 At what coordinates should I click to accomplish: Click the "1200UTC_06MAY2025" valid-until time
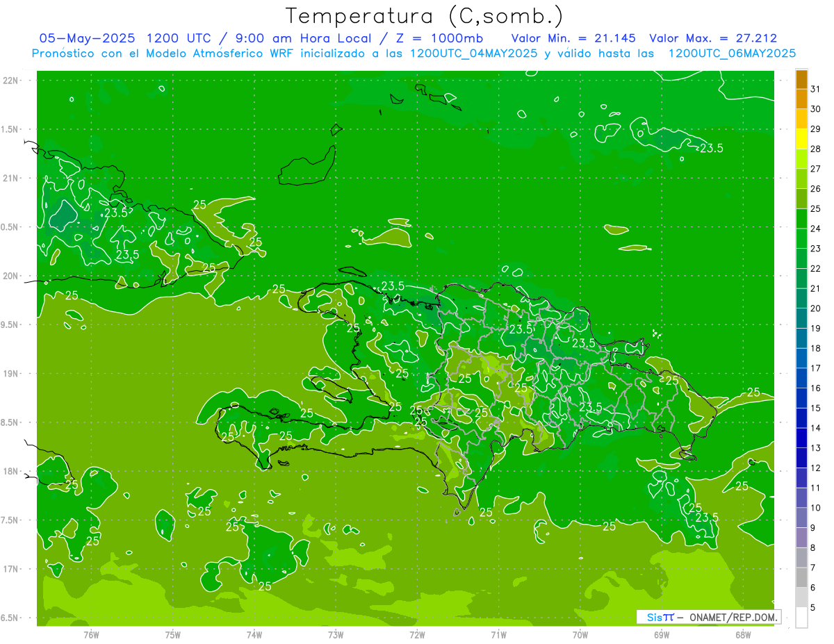[732, 53]
